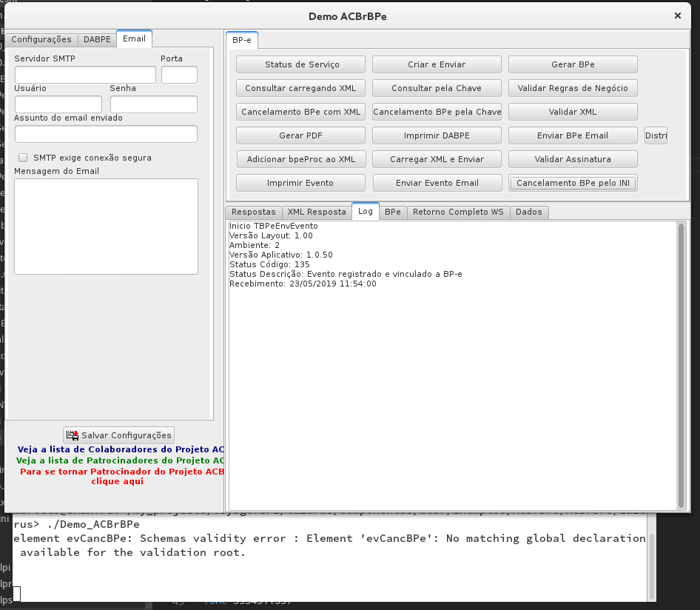Click Validar Assinatura button
The width and height of the screenshot is (700, 610).
[573, 159]
